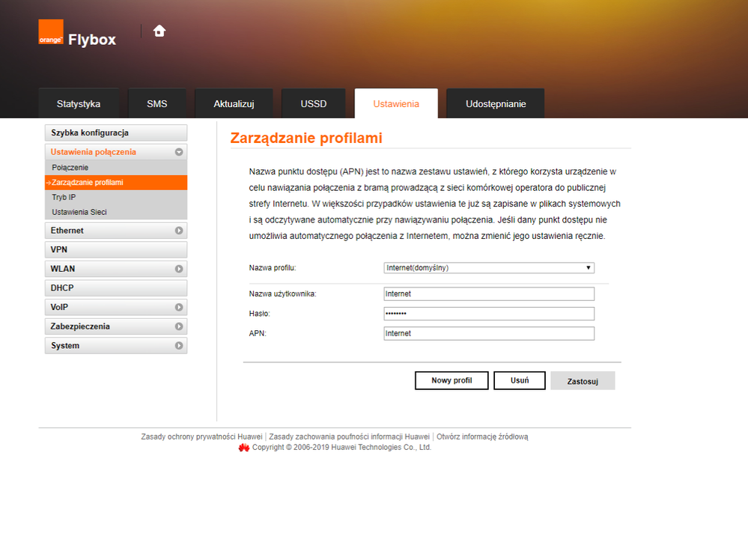Focus the Hasło password field

pos(489,314)
